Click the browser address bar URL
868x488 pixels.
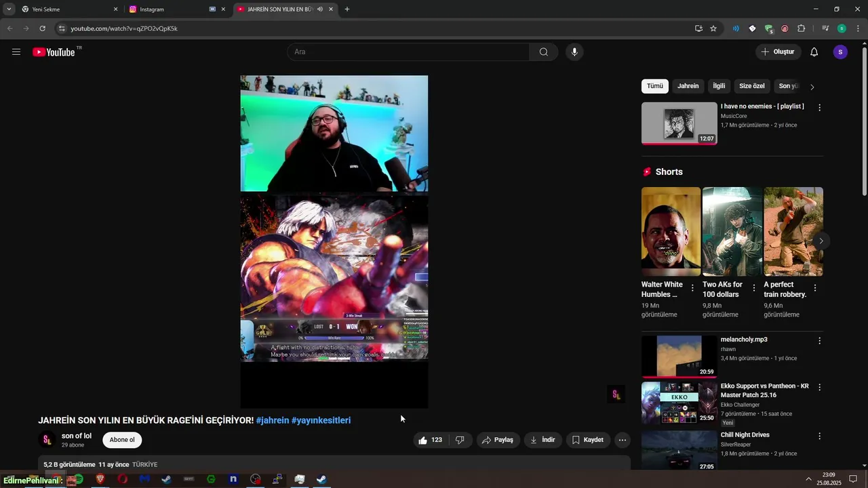point(124,28)
